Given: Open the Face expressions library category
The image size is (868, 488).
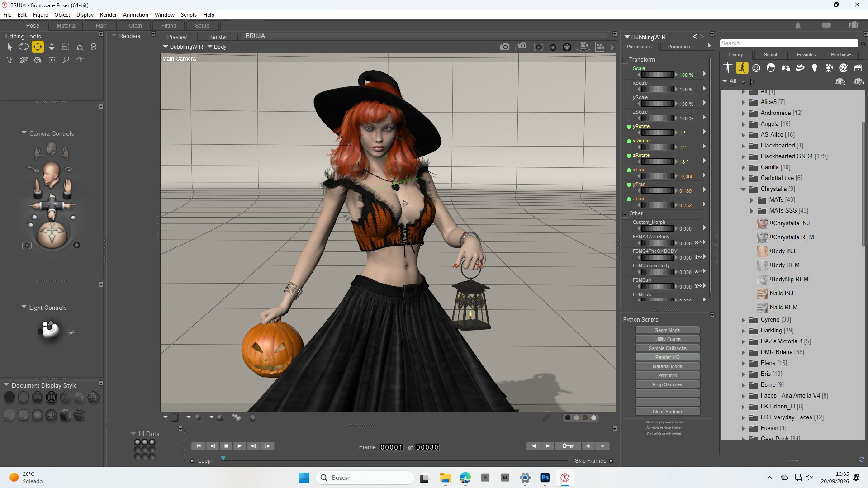Looking at the screenshot, I should coord(756,68).
